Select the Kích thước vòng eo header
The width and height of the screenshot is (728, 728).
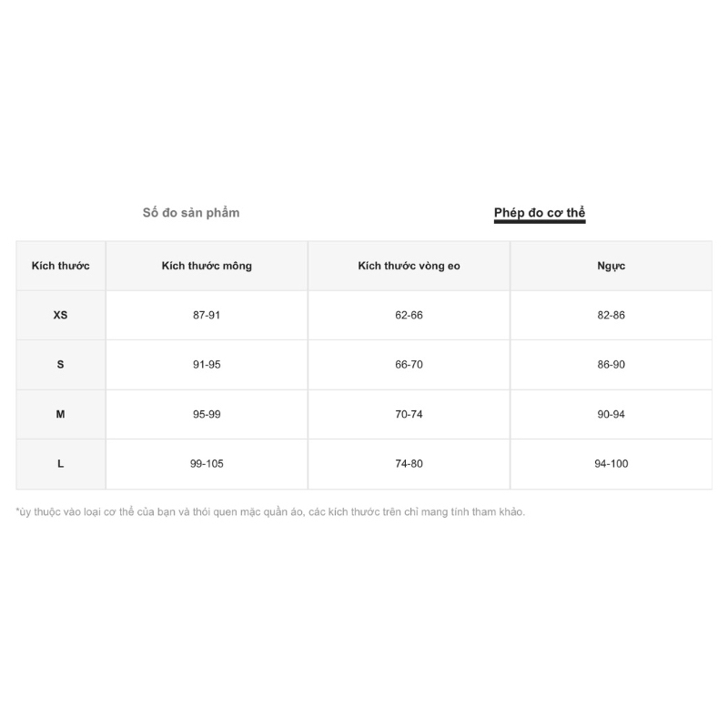point(409,266)
